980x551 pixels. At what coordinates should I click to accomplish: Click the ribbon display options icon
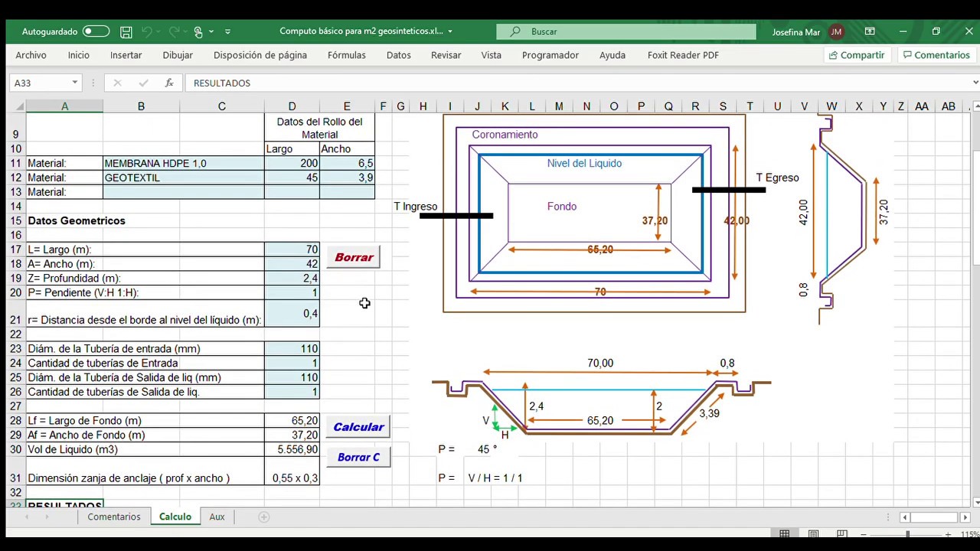point(870,31)
